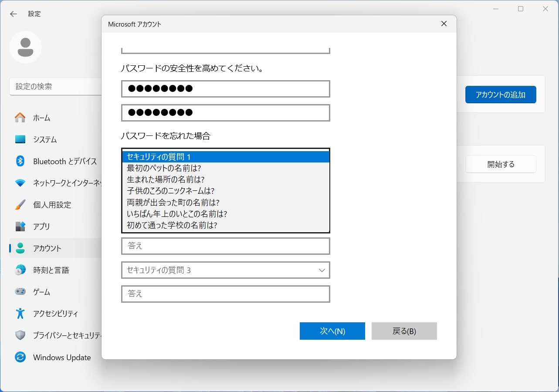The image size is (559, 392).
Task: Click the 次へ(N) button
Action: tap(332, 331)
